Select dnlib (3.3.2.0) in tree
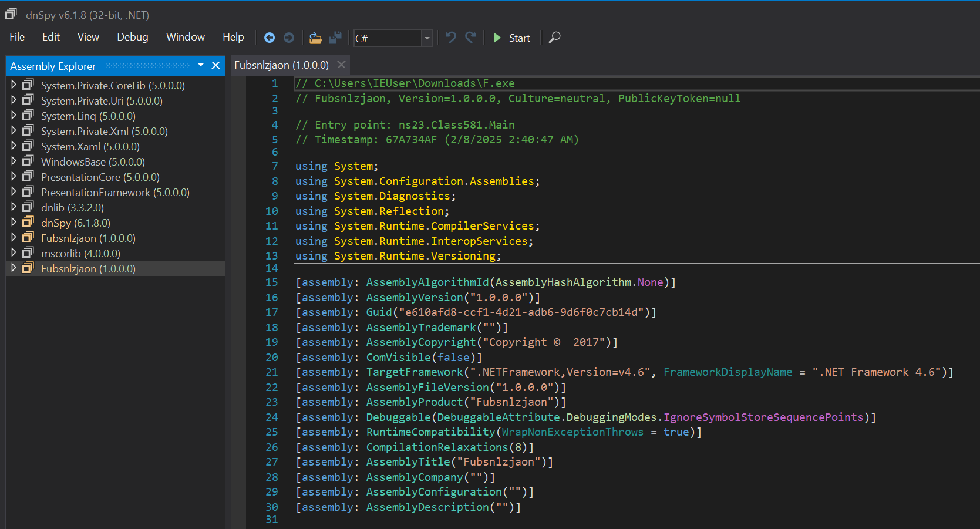Screen dimensions: 980x529 (72, 208)
